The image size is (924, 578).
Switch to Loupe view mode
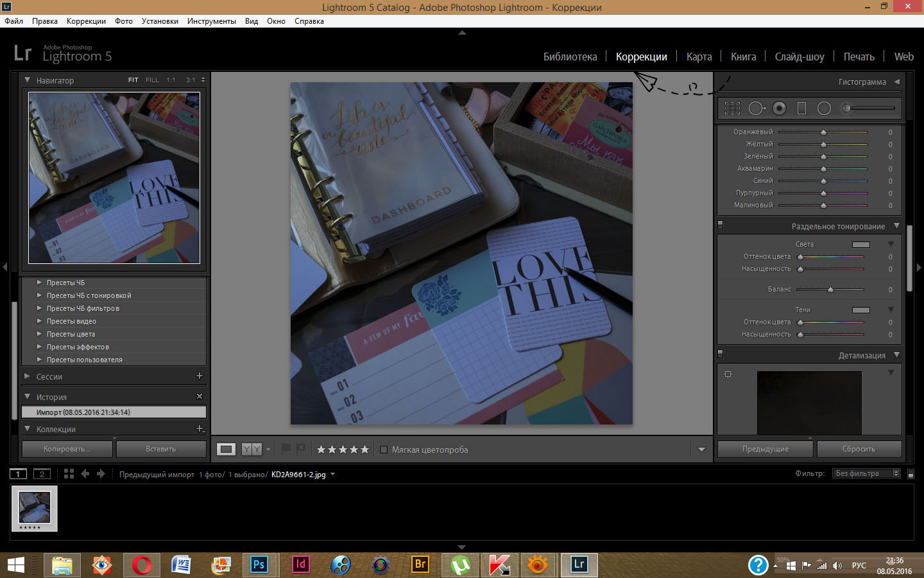pos(226,450)
